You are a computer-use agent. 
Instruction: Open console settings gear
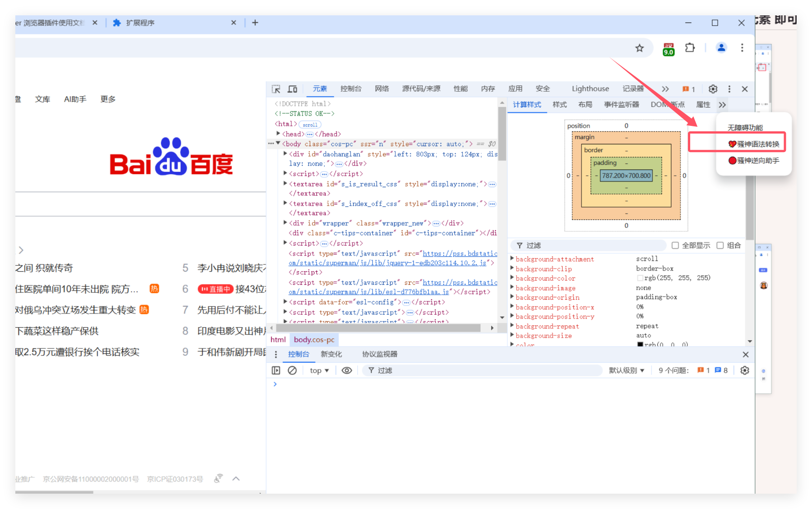point(745,370)
